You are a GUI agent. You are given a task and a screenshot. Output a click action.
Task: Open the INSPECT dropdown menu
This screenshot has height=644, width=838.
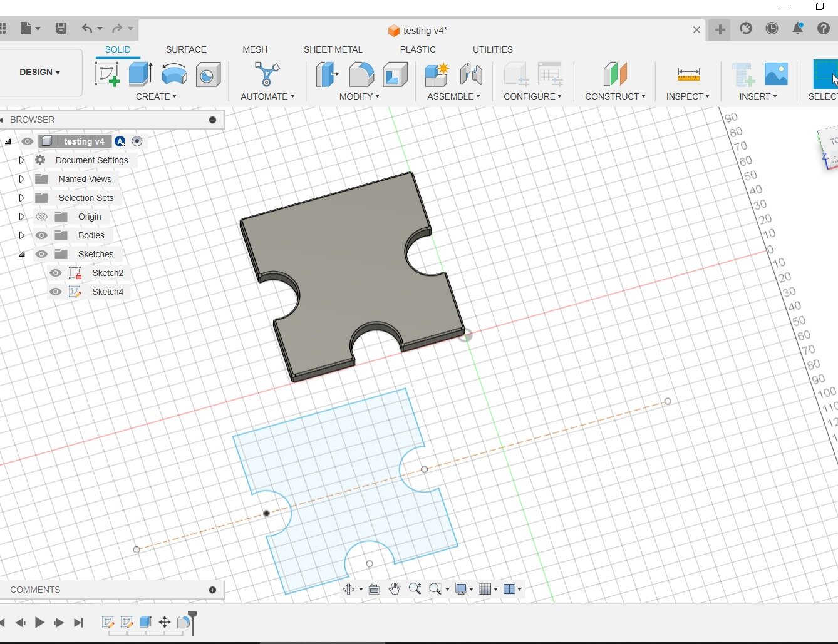click(x=688, y=96)
